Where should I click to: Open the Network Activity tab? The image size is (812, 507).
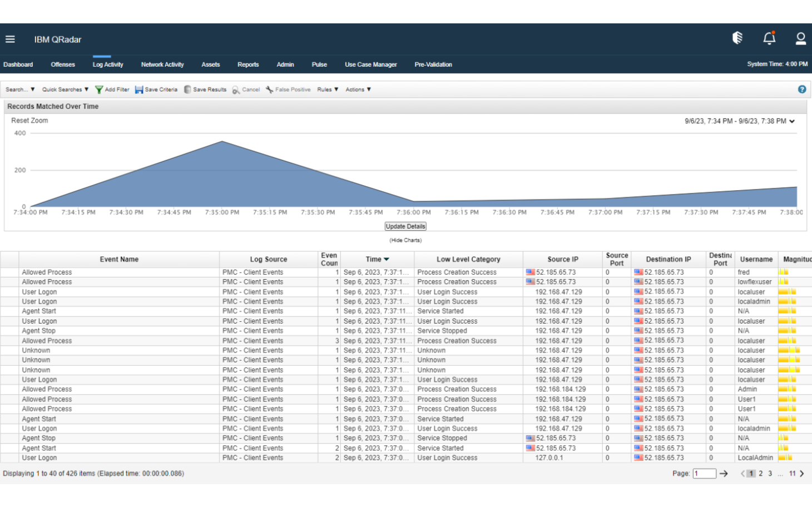[162, 64]
